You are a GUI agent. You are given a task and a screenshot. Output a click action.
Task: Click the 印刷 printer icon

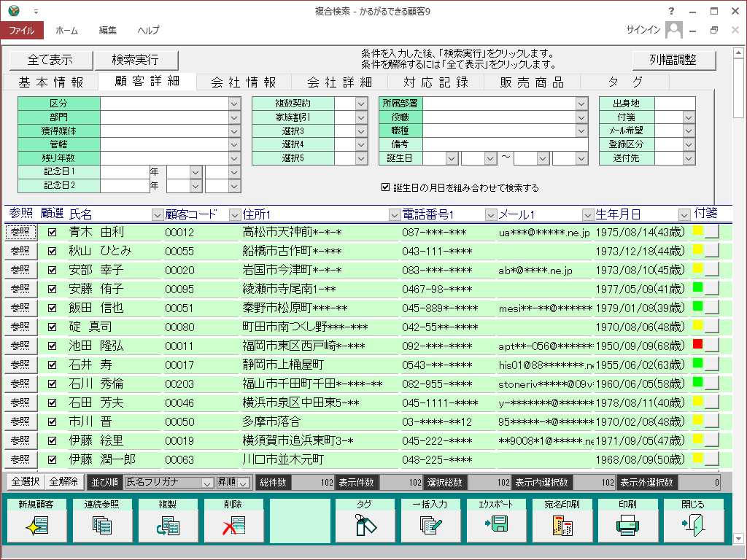point(627,525)
